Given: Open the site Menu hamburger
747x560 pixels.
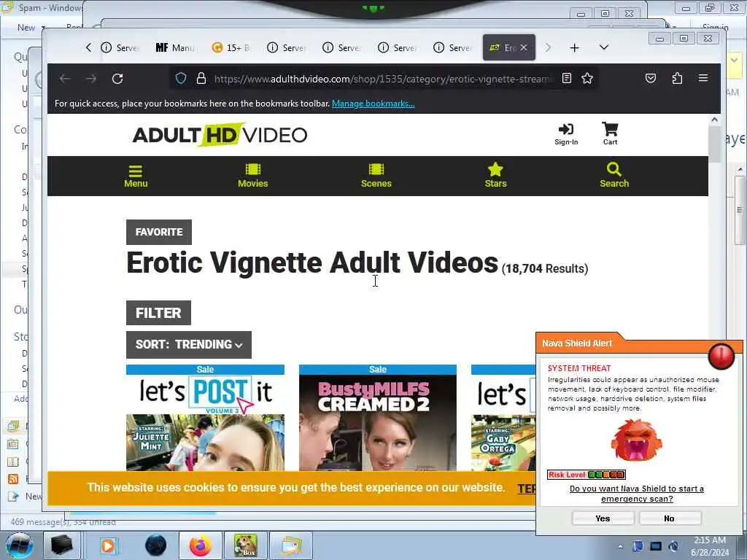Looking at the screenshot, I should tap(136, 176).
